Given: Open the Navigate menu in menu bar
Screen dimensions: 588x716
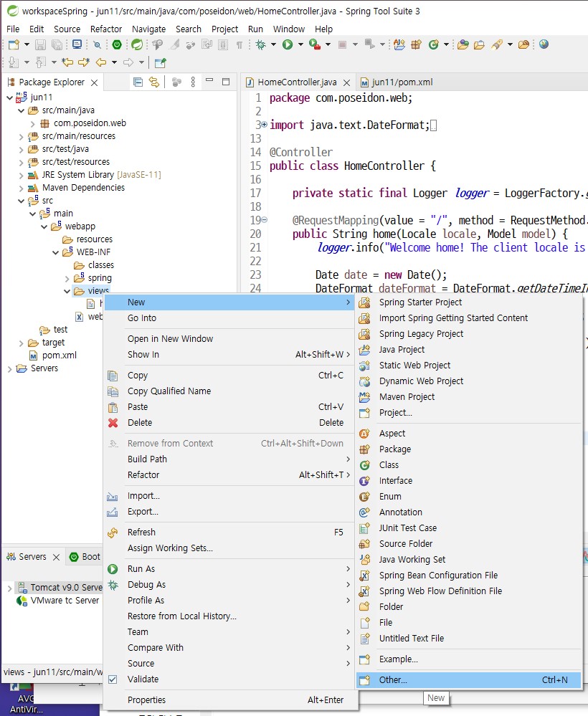Looking at the screenshot, I should 149,29.
